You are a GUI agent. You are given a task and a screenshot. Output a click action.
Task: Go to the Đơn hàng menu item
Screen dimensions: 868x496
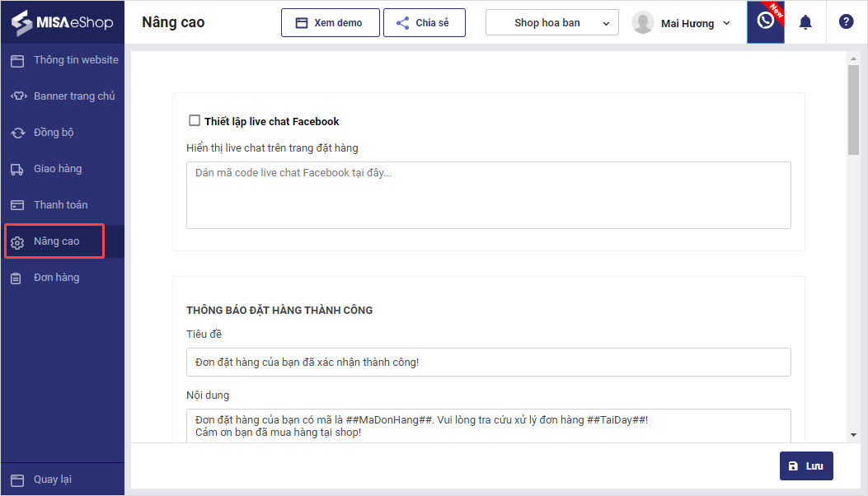(x=56, y=278)
